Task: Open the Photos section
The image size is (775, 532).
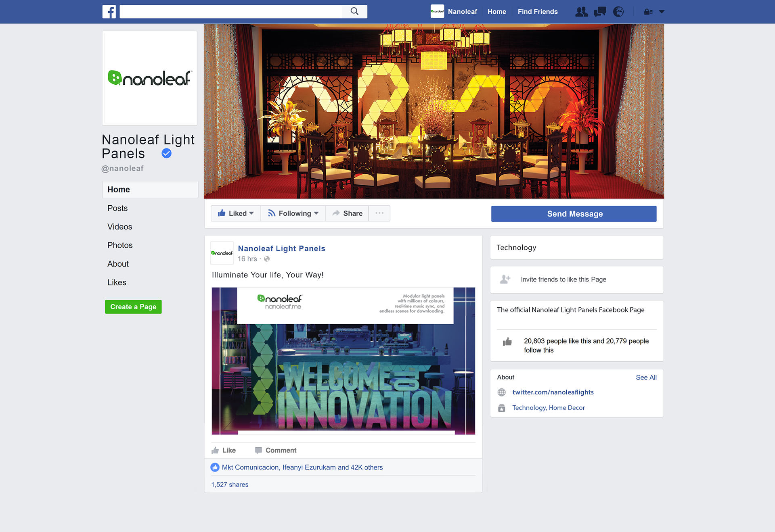Action: (x=120, y=245)
